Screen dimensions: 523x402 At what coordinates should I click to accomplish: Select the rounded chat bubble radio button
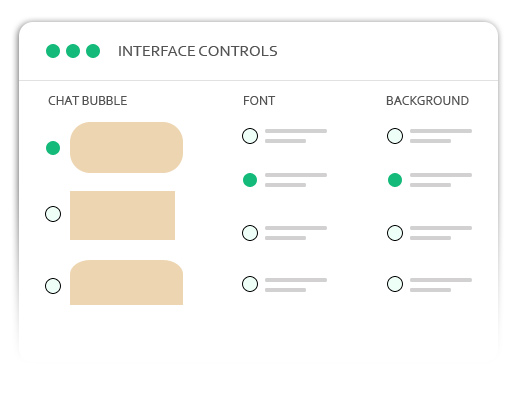click(x=53, y=148)
